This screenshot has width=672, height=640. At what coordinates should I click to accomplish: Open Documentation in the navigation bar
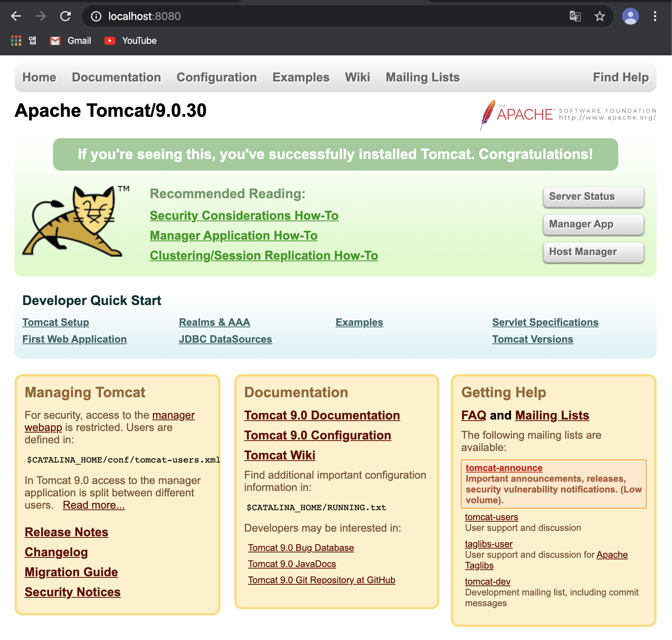click(x=116, y=77)
